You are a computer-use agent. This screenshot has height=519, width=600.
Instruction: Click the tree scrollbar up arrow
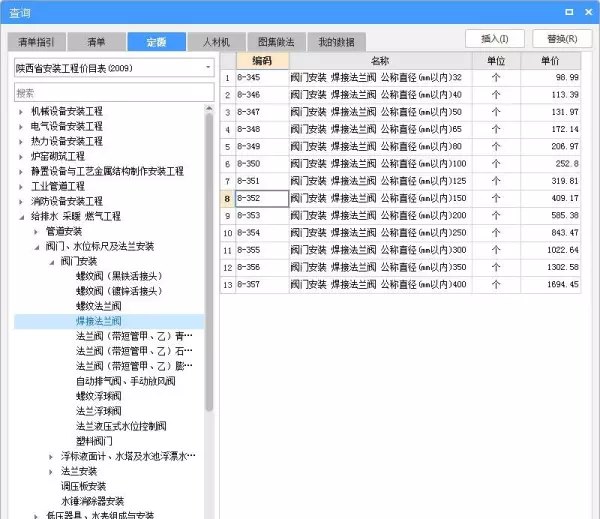(x=209, y=108)
